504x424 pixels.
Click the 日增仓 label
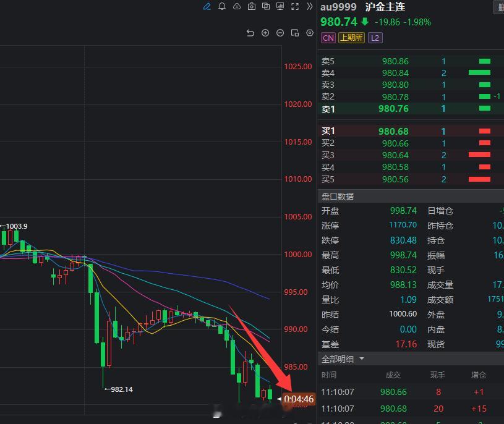tap(440, 211)
